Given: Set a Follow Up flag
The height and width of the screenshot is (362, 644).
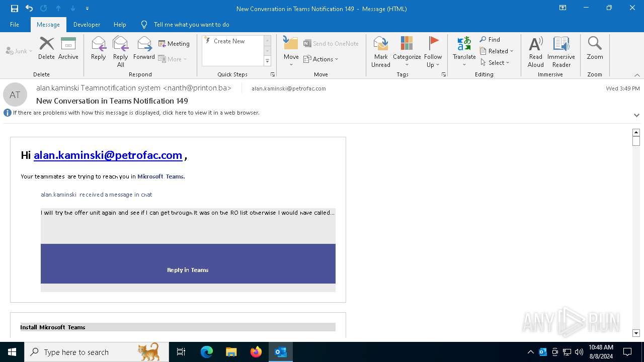Looking at the screenshot, I should tap(433, 52).
